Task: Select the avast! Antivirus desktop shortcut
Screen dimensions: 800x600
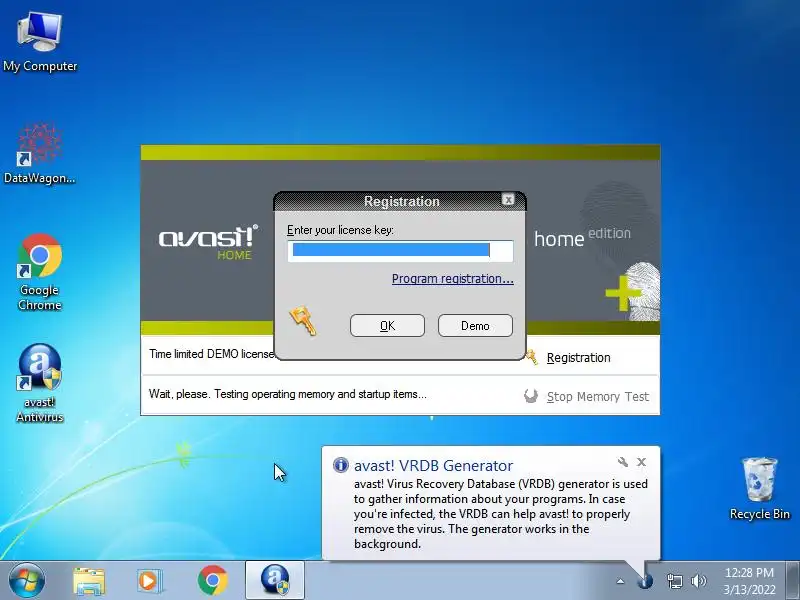Action: point(40,384)
